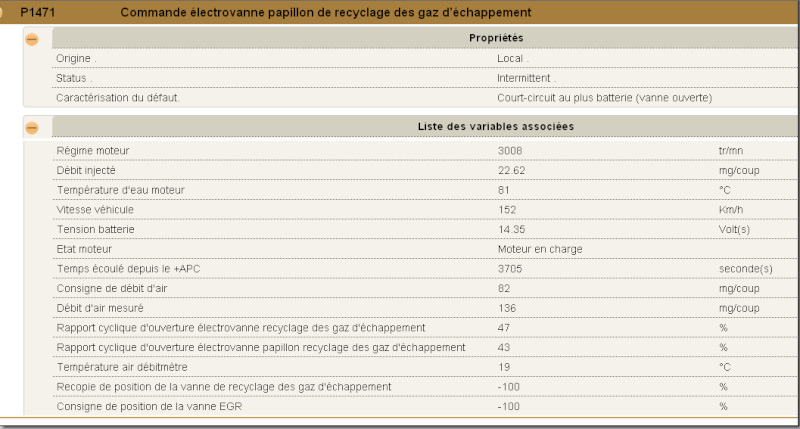Click the Vitesse véhicule value 152
The height and width of the screenshot is (429, 800).
tap(507, 210)
